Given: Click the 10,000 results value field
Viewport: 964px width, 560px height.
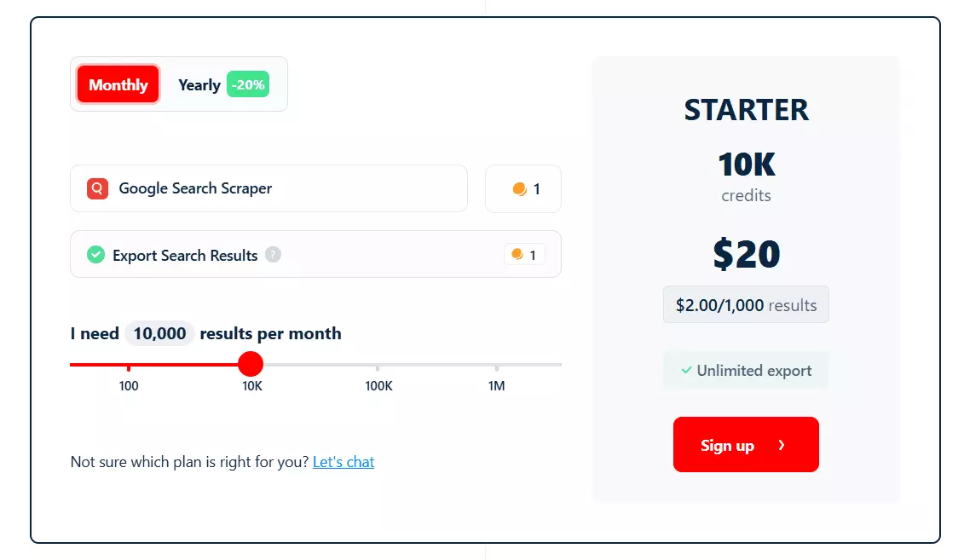Looking at the screenshot, I should pos(159,333).
